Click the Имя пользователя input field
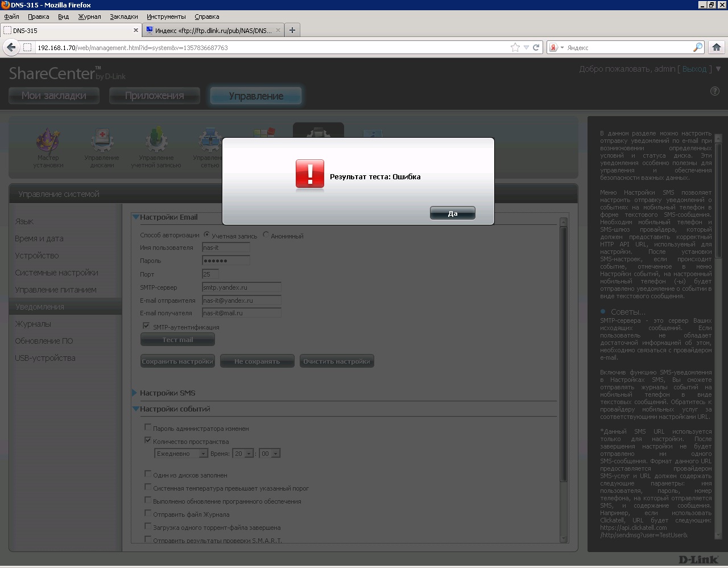 tap(226, 248)
